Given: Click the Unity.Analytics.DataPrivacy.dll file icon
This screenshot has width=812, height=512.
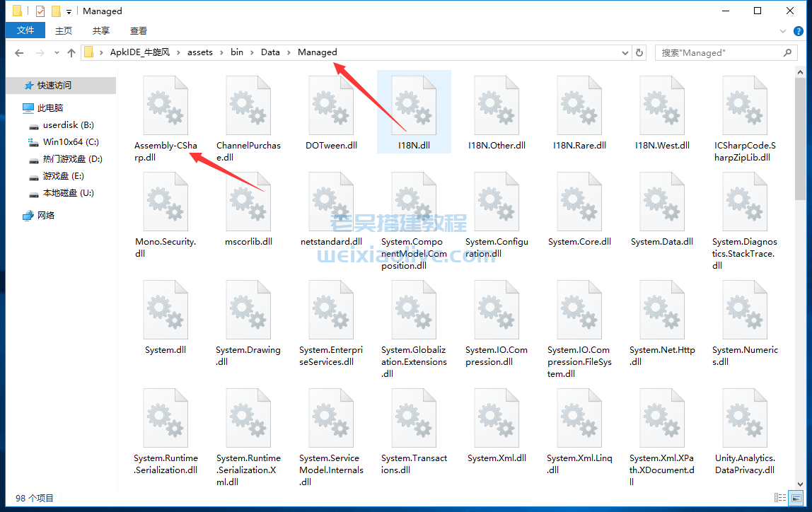Looking at the screenshot, I should pos(745,419).
